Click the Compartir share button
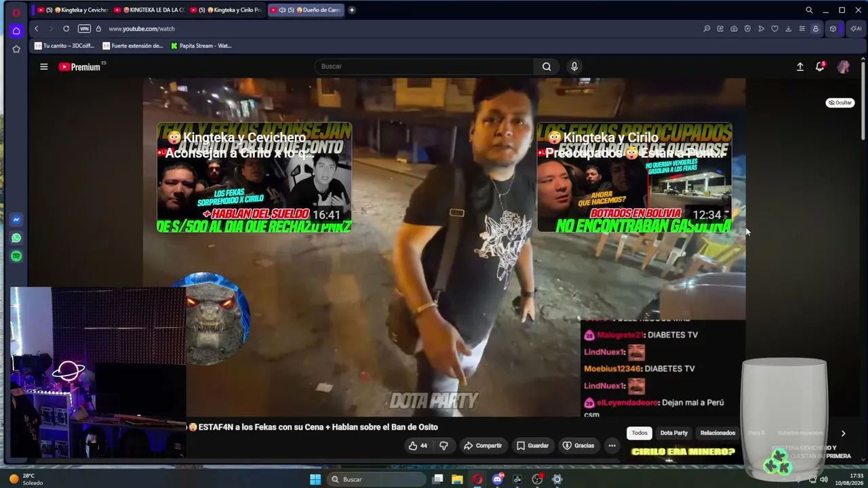Image resolution: width=868 pixels, height=488 pixels. point(483,445)
